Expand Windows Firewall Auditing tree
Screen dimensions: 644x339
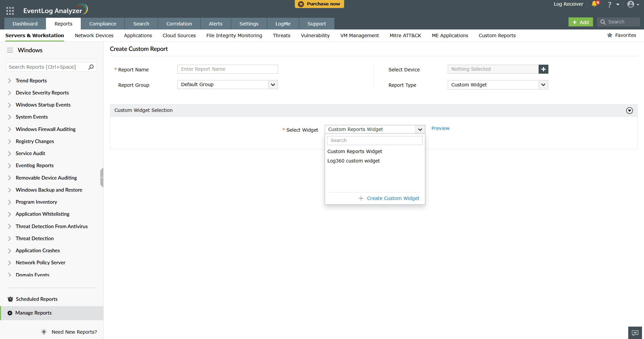coord(9,129)
